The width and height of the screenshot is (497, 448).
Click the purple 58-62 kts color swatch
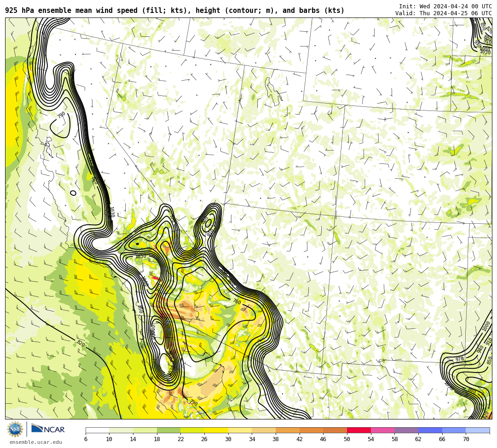pyautogui.click(x=406, y=430)
